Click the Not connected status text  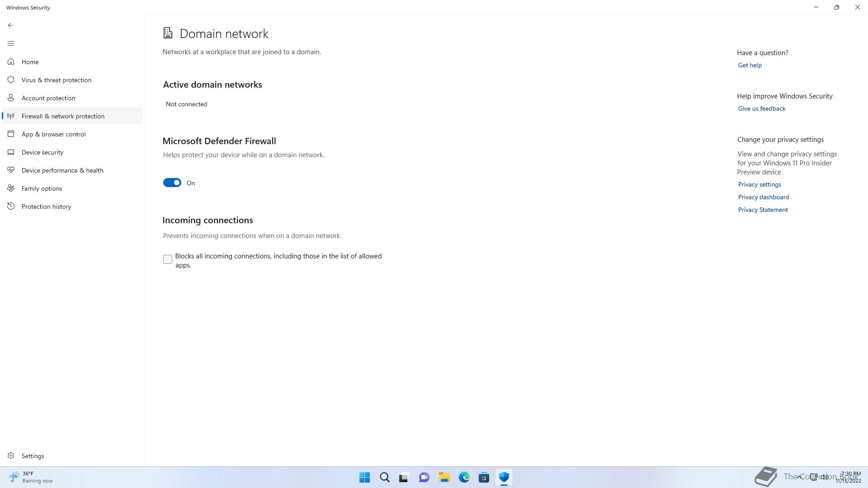[x=186, y=104]
